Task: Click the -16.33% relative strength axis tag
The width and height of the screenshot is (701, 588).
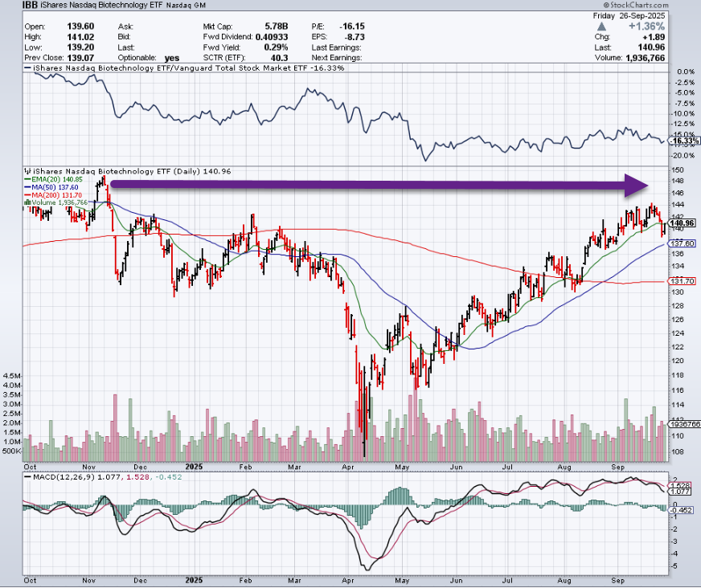Action: (x=683, y=140)
